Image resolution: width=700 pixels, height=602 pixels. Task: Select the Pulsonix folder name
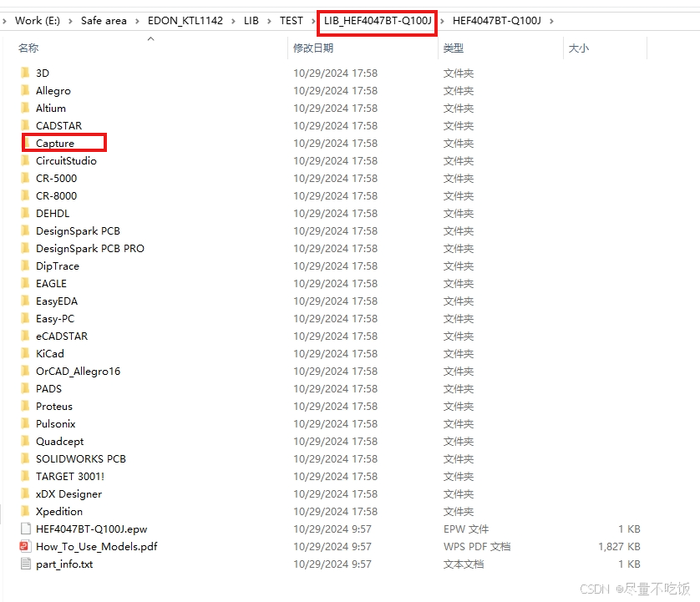56,424
